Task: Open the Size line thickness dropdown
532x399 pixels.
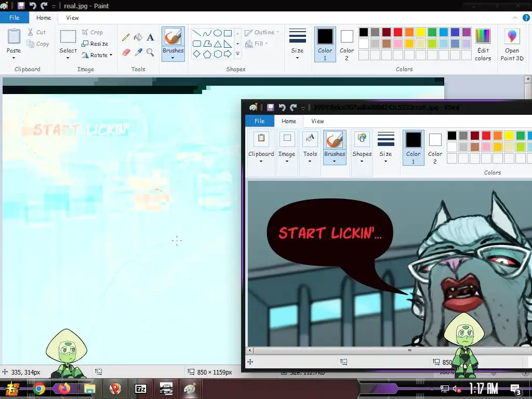Action: (298, 44)
